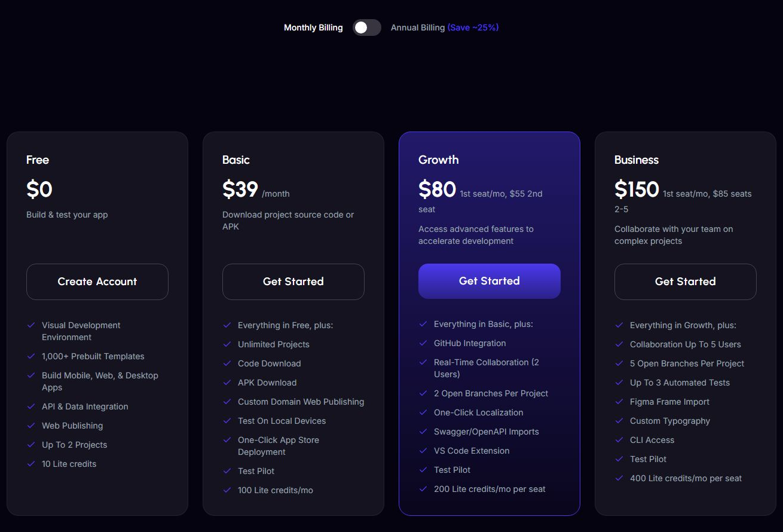Click the $150 Business price text
783x532 pixels.
click(637, 189)
